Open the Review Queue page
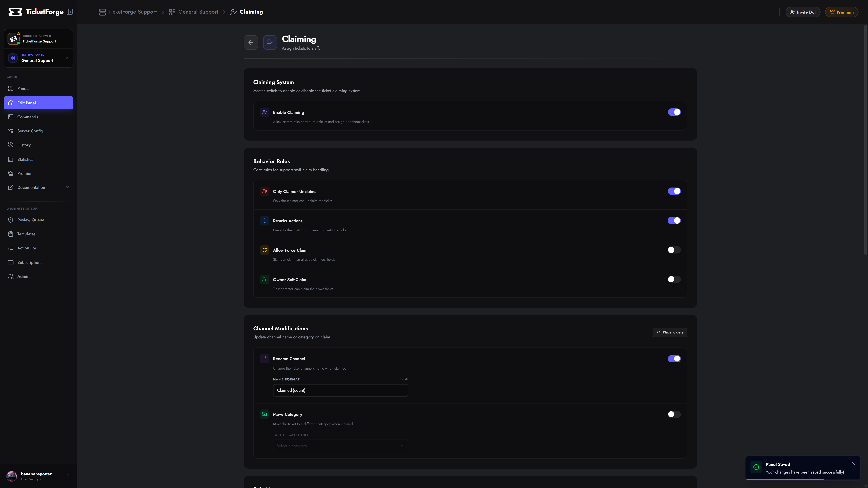 point(38,220)
